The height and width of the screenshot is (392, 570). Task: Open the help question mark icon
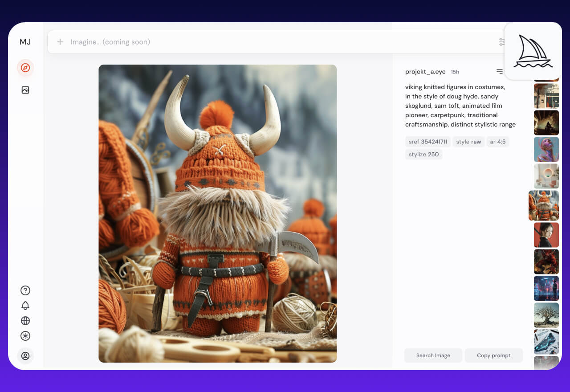25,290
